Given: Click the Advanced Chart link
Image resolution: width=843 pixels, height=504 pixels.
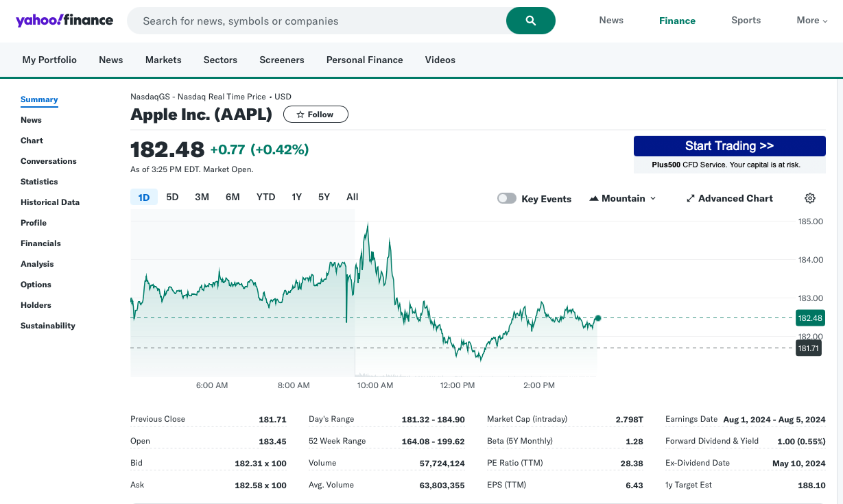Looking at the screenshot, I should pos(729,198).
